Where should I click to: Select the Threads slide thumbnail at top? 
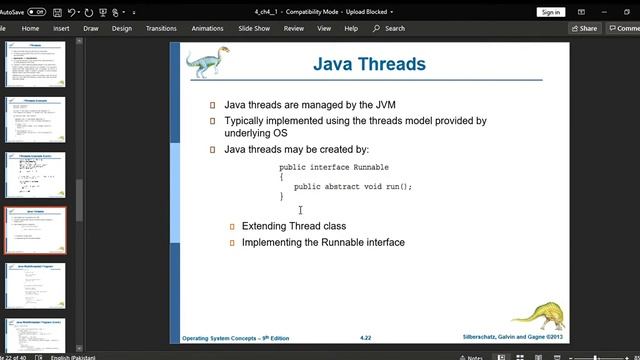tap(35, 64)
